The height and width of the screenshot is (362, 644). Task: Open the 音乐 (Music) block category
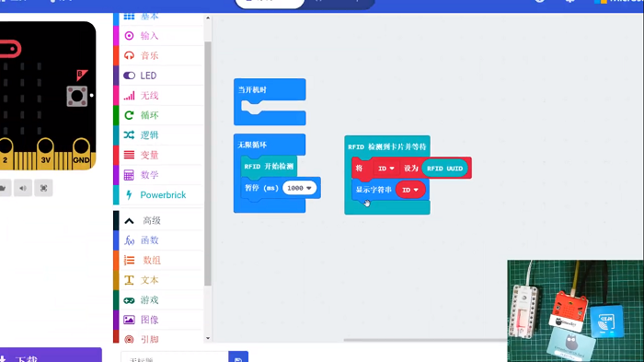coord(158,55)
